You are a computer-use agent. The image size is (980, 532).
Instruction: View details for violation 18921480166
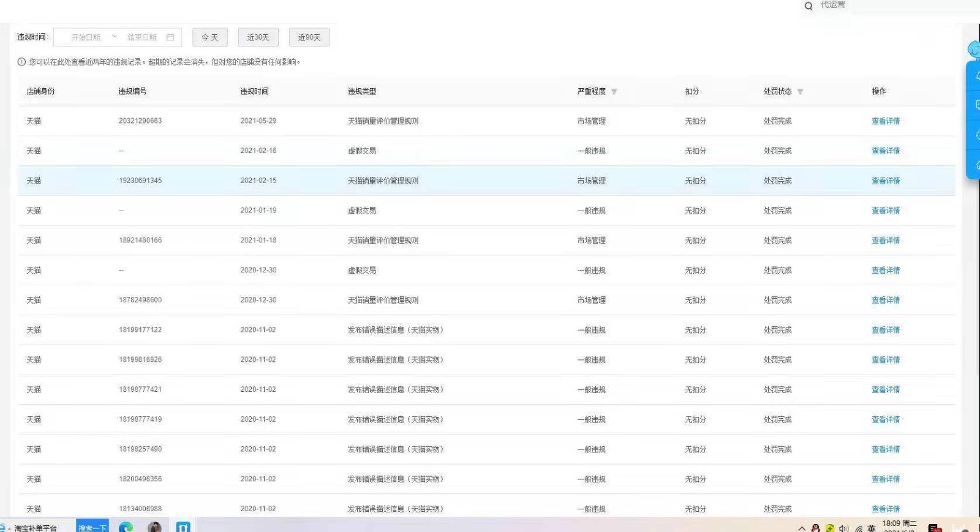click(x=886, y=241)
